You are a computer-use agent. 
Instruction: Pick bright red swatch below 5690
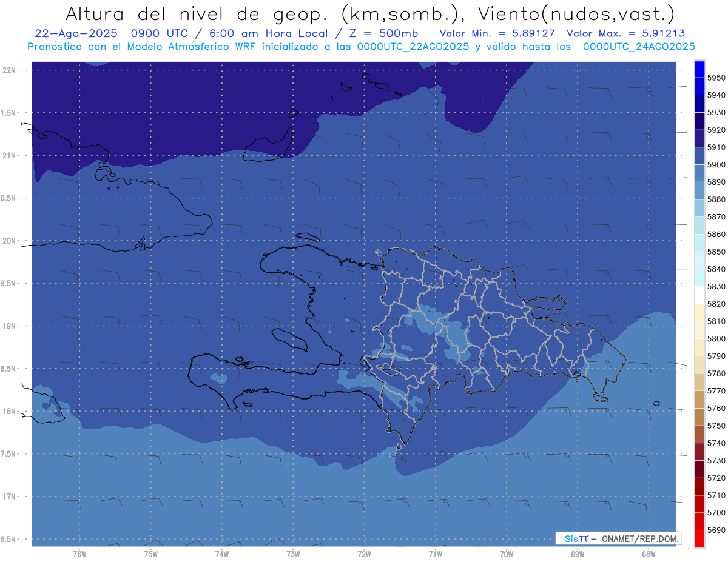pos(699,538)
